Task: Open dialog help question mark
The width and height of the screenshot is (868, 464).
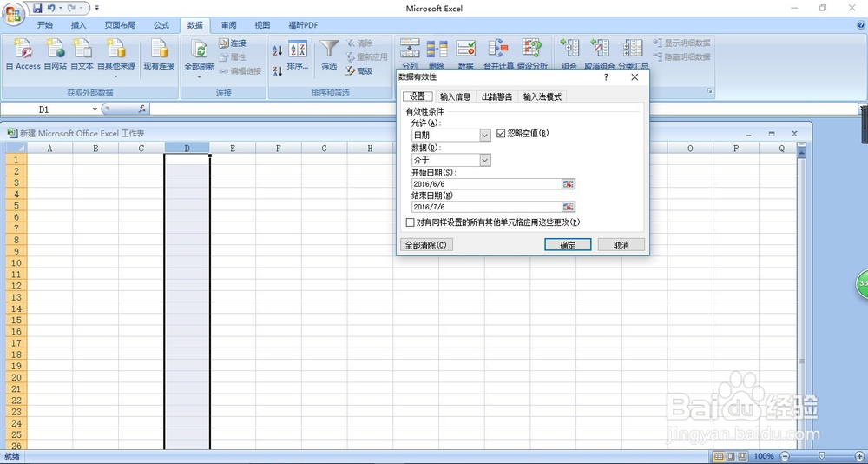Action: pos(606,77)
